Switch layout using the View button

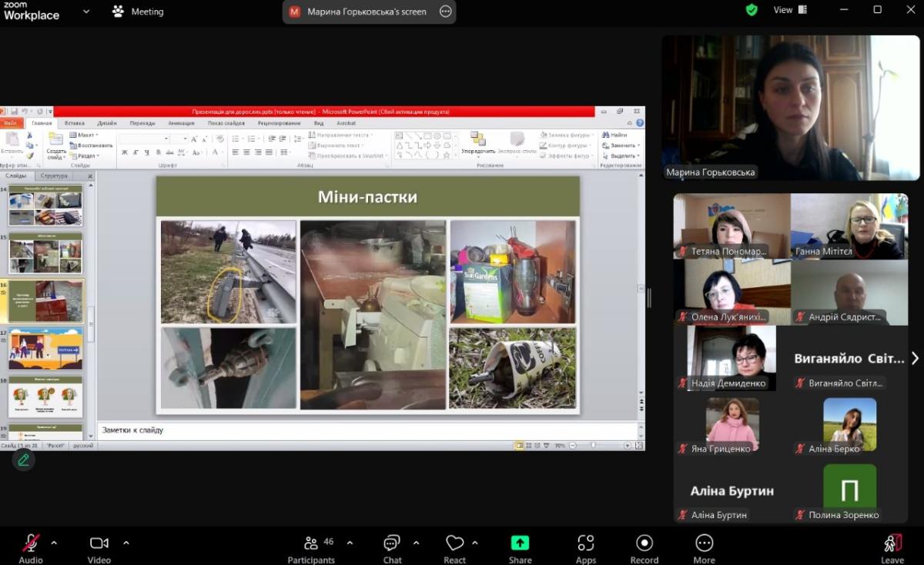(789, 10)
